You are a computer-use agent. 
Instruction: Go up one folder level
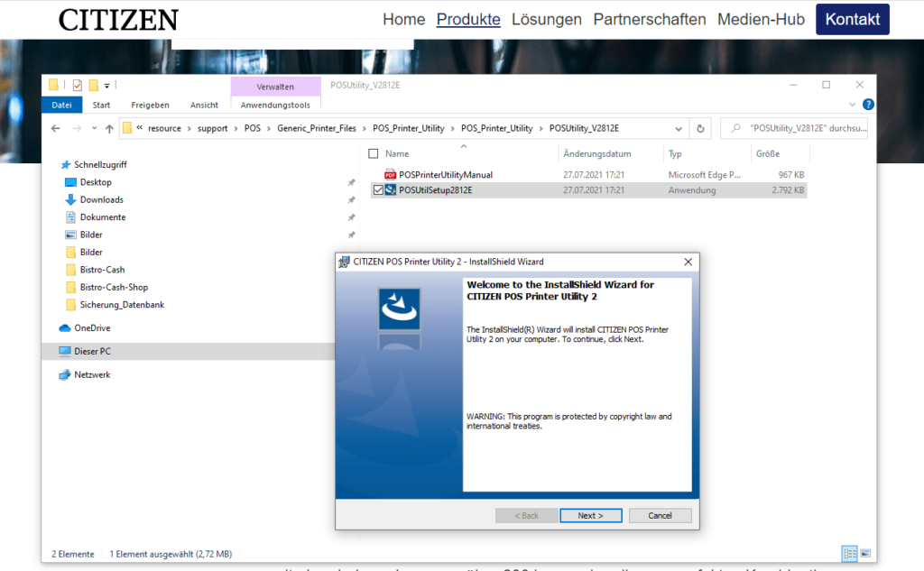109,128
